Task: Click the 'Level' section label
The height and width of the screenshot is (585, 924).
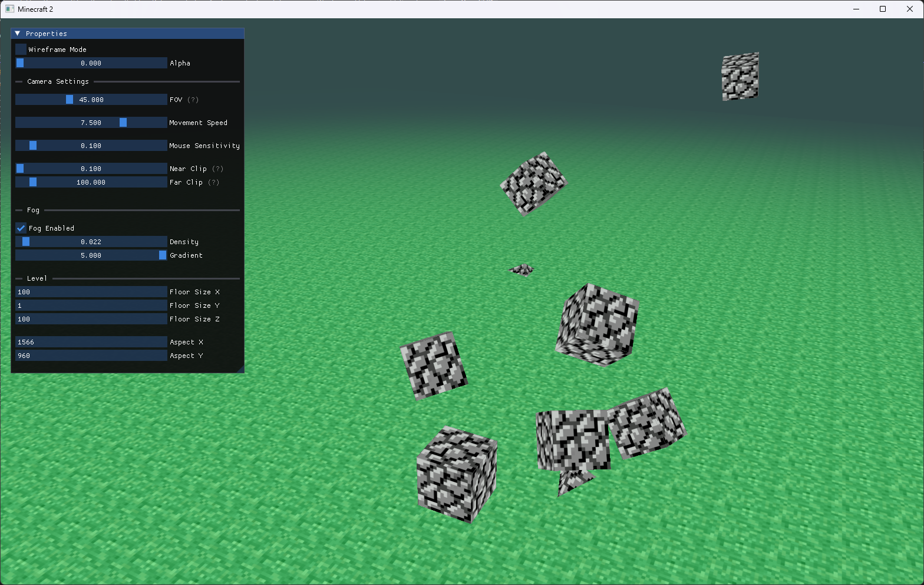Action: click(x=37, y=278)
